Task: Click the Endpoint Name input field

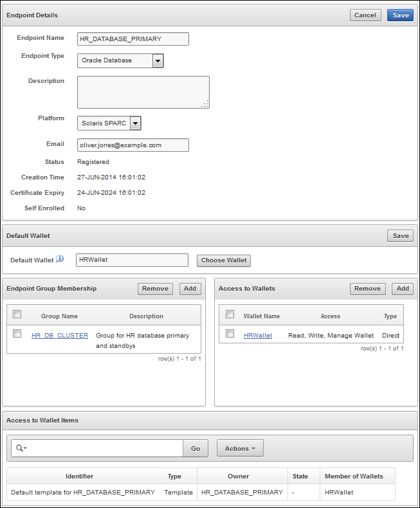Action: coord(133,39)
